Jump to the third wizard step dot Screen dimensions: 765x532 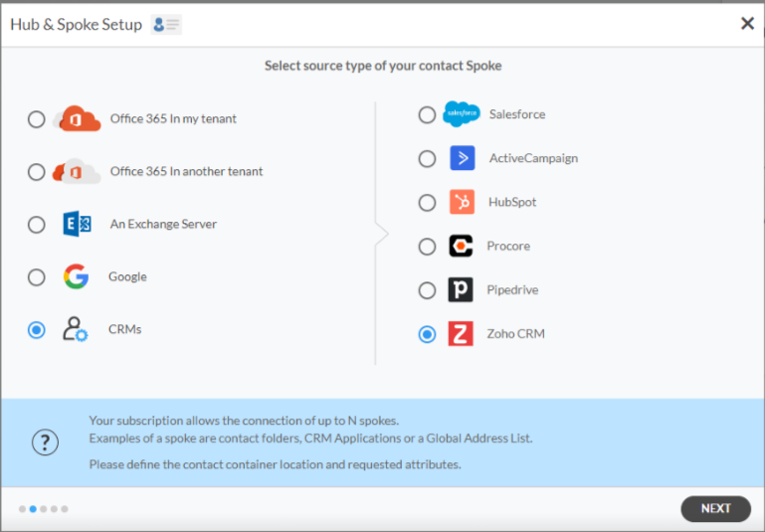pos(44,509)
